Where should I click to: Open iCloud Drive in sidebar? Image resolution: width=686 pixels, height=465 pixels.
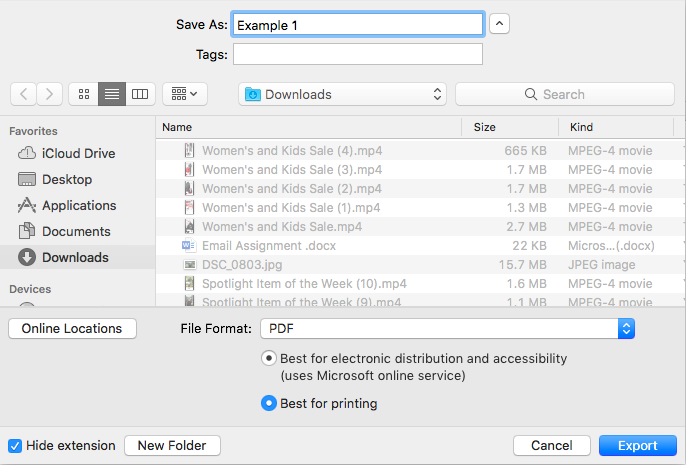[x=78, y=153]
